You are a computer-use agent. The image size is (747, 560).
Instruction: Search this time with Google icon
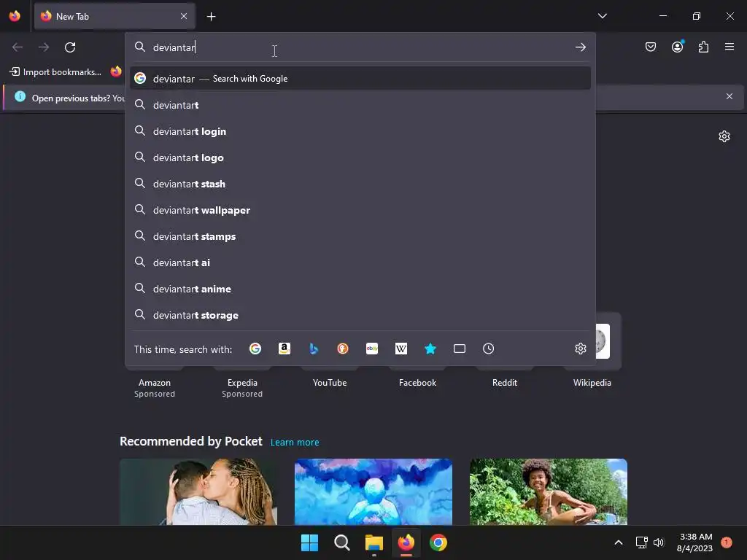tap(255, 349)
